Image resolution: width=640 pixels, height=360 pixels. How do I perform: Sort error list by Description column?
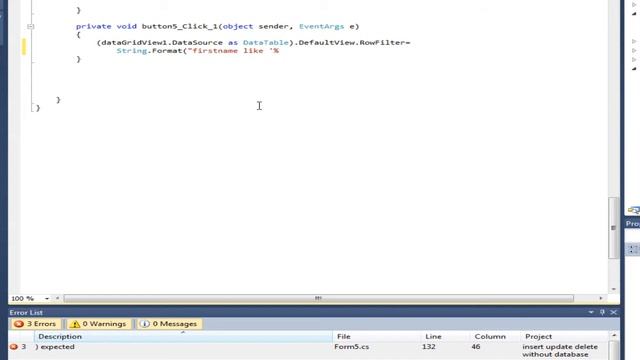pyautogui.click(x=183, y=336)
